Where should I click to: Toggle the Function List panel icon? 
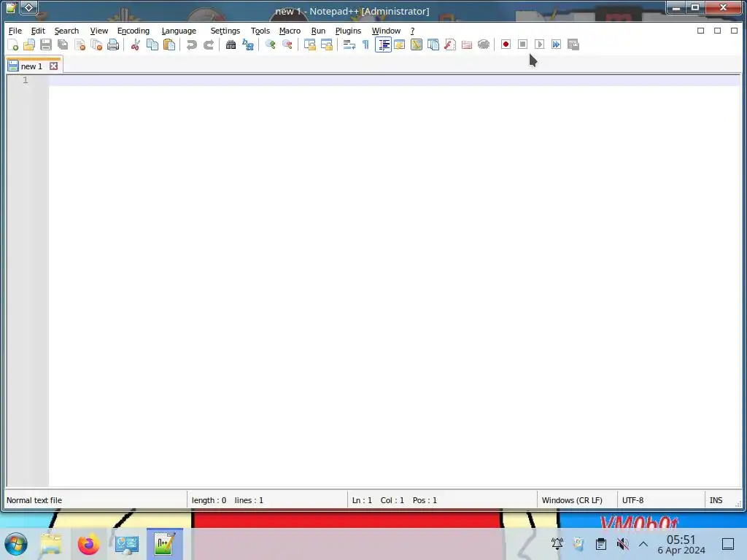[449, 44]
